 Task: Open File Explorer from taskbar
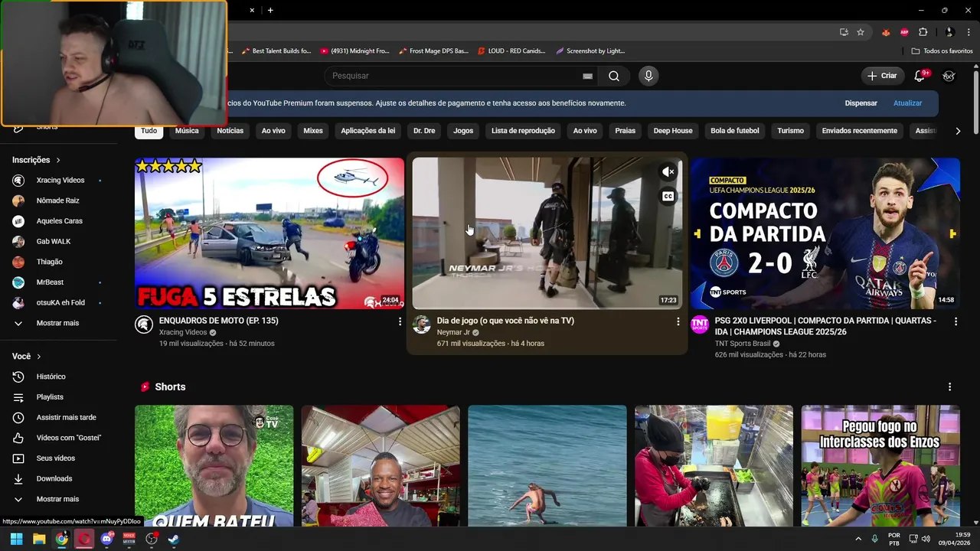(39, 539)
